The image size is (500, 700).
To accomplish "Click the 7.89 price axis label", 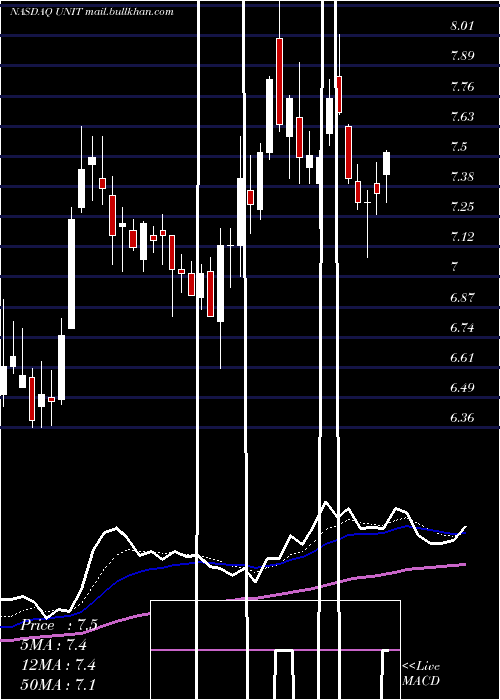I will coord(461,56).
